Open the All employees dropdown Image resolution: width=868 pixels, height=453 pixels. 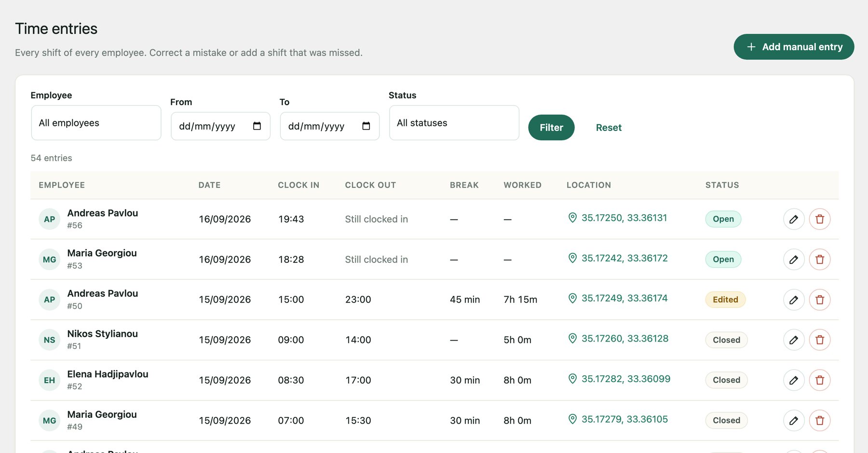[96, 123]
